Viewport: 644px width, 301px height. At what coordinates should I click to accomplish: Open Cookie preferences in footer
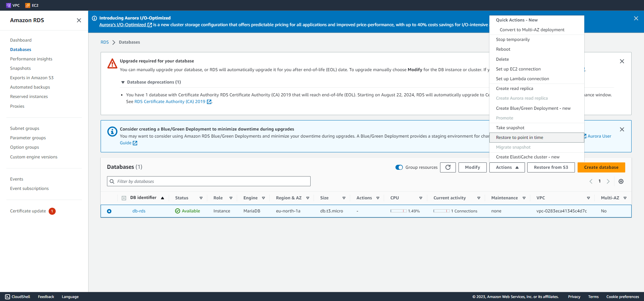(x=623, y=297)
